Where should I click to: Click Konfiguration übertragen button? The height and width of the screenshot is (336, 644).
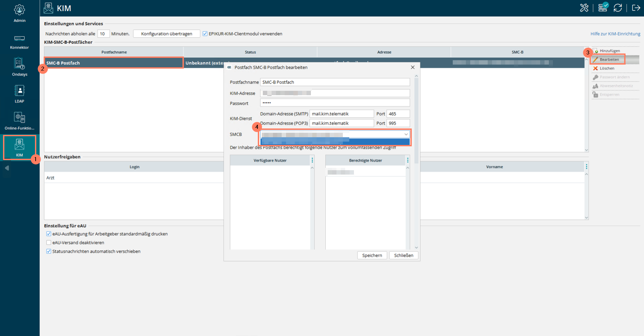coord(167,34)
